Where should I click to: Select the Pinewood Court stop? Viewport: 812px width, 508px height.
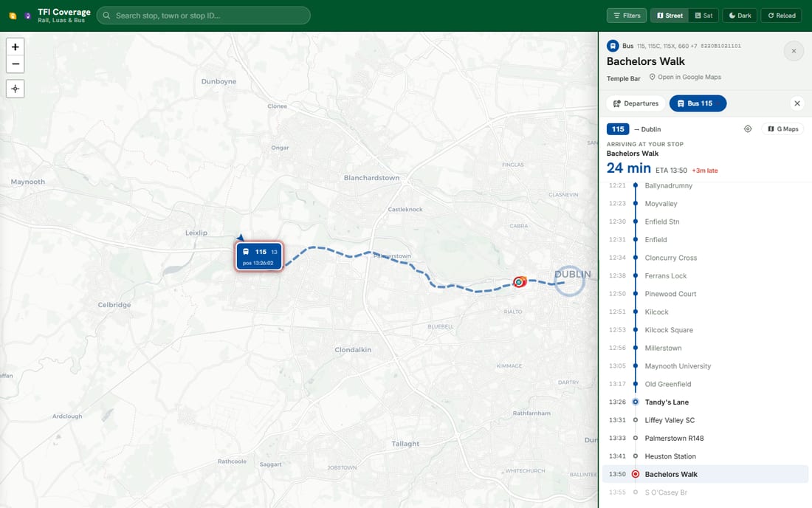(x=705, y=294)
